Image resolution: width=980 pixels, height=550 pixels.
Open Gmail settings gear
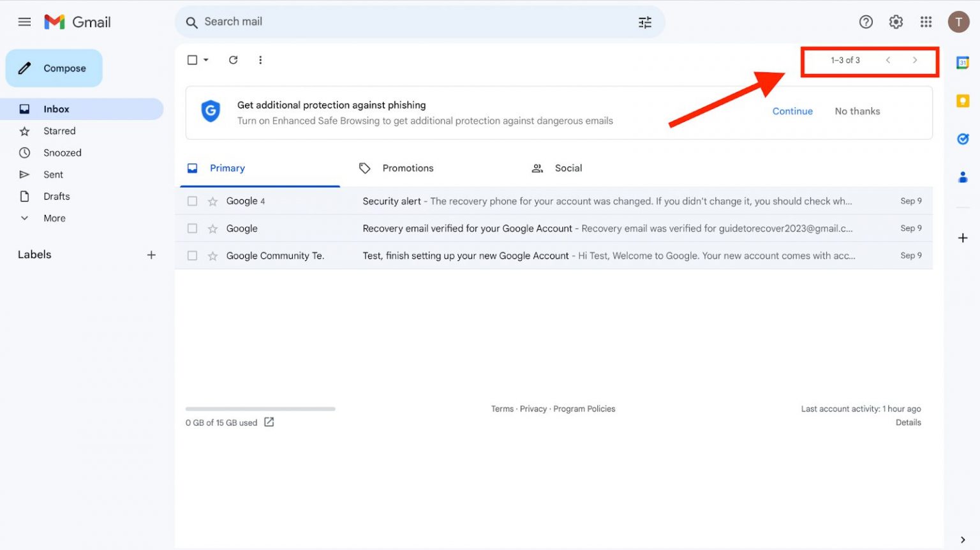895,21
